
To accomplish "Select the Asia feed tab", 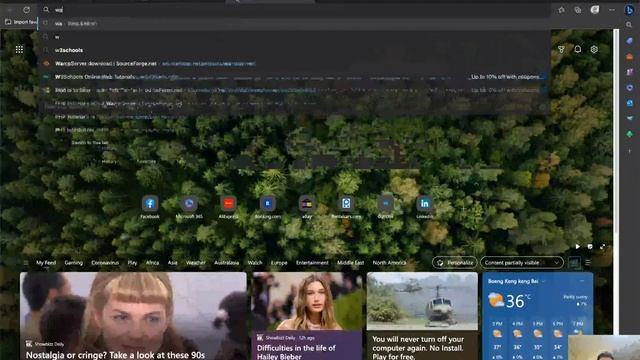I will pos(173,263).
